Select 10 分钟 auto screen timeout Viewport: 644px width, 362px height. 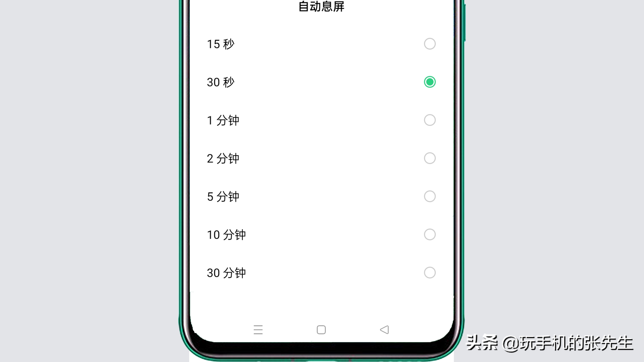coord(430,234)
